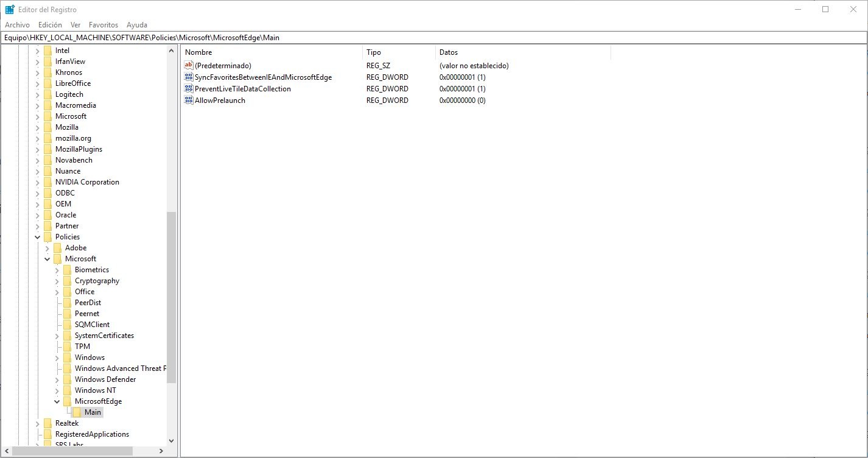Select the mozilla.org key
Image resolution: width=868 pixels, height=458 pixels.
[x=73, y=138]
